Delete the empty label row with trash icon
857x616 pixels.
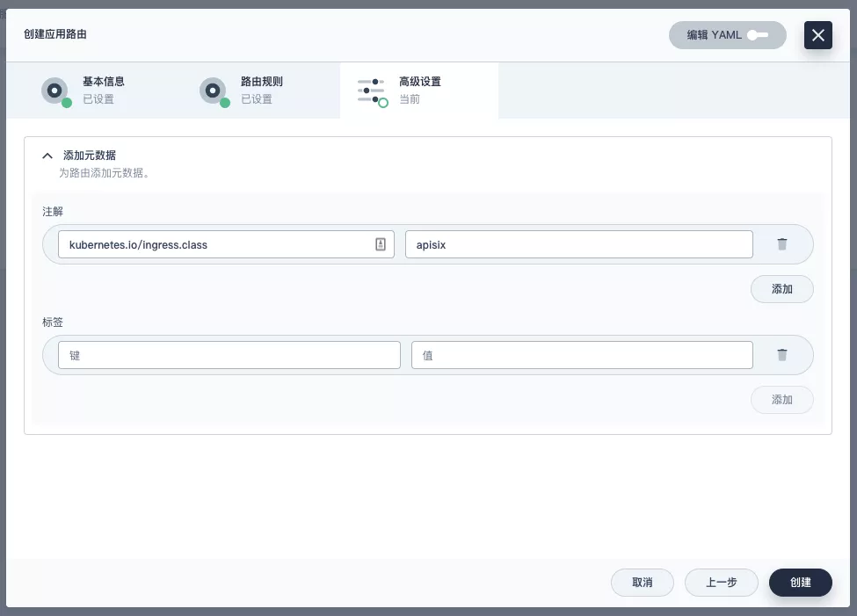tap(782, 355)
